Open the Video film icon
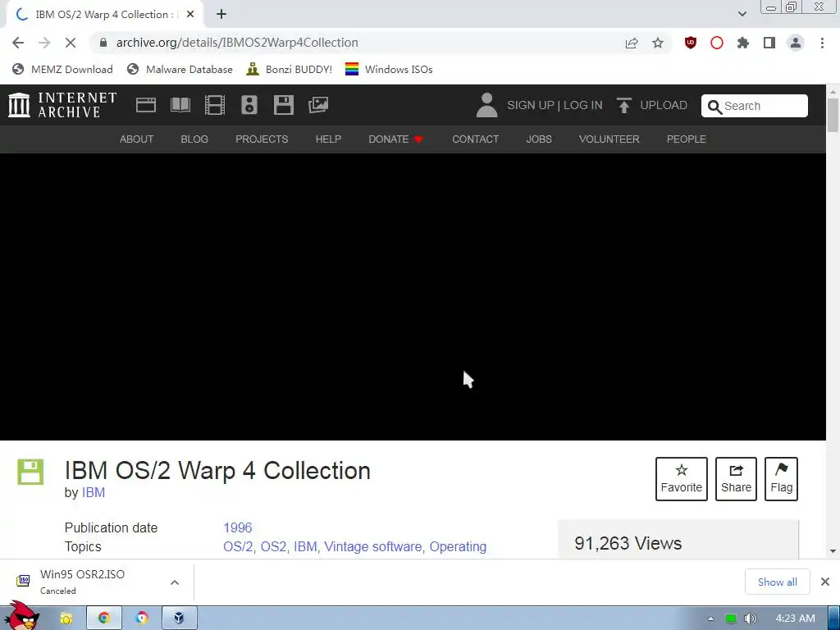 pos(215,105)
